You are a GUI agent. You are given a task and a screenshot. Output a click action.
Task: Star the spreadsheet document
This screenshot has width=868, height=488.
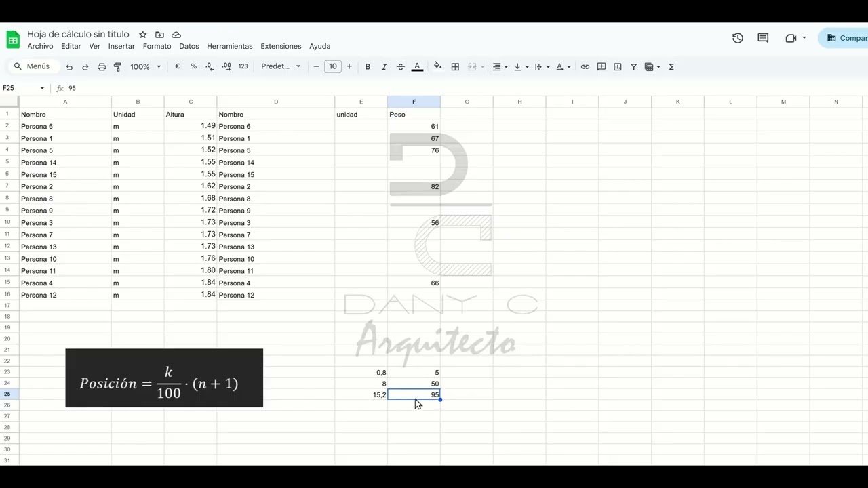pos(143,35)
